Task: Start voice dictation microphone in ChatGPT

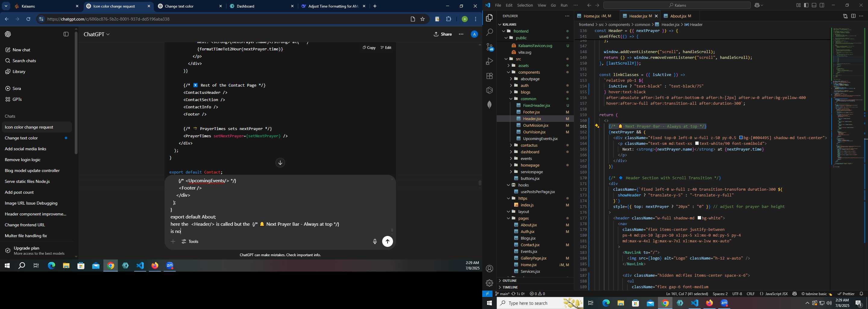Action: [x=374, y=241]
